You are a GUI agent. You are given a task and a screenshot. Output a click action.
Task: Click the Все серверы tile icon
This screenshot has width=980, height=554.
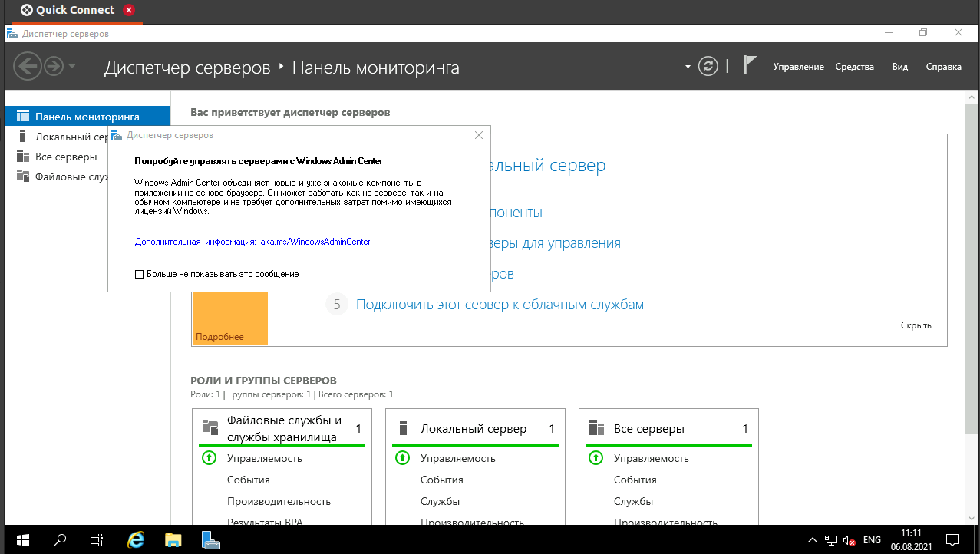595,428
